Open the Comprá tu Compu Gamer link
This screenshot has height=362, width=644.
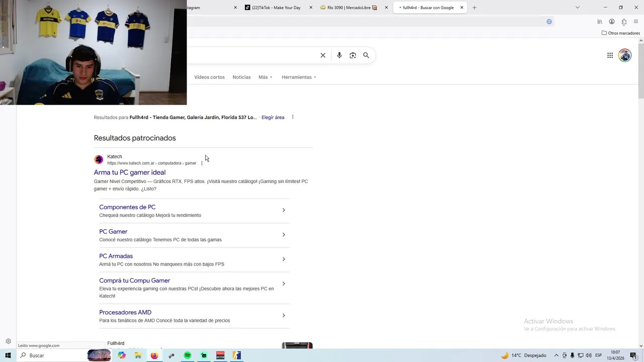(134, 281)
